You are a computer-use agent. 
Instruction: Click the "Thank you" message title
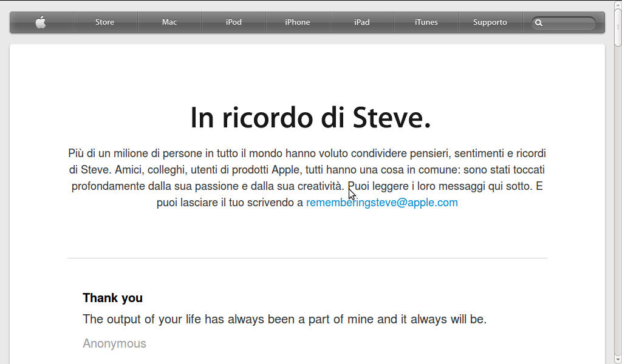pos(113,298)
